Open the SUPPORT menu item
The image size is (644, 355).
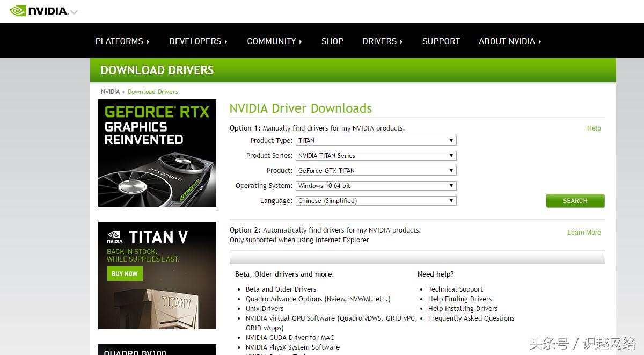click(441, 41)
